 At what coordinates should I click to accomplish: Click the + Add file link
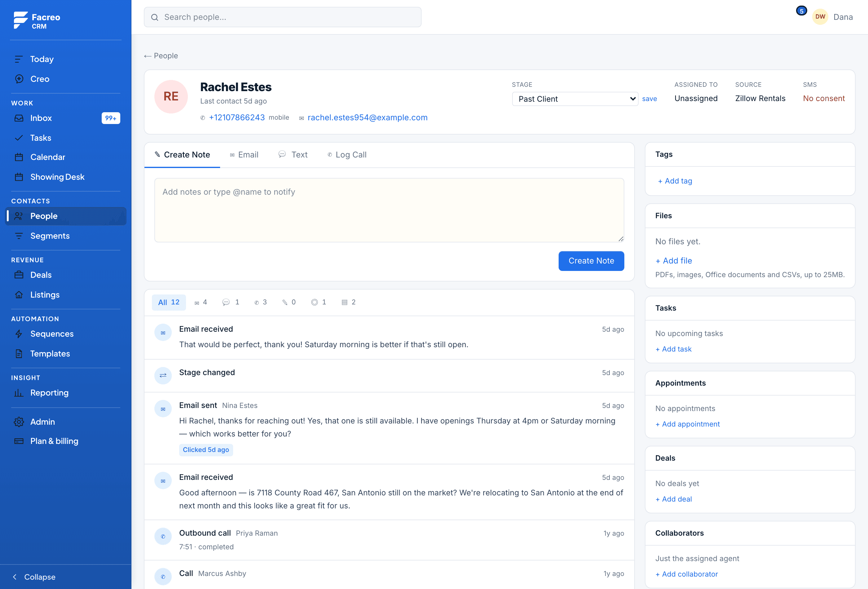pos(673,261)
